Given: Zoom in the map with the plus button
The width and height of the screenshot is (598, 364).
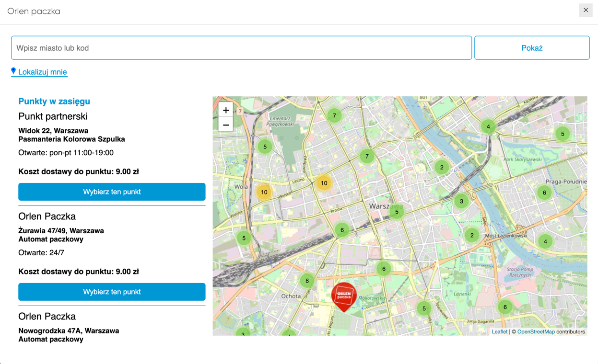Looking at the screenshot, I should click(226, 110).
